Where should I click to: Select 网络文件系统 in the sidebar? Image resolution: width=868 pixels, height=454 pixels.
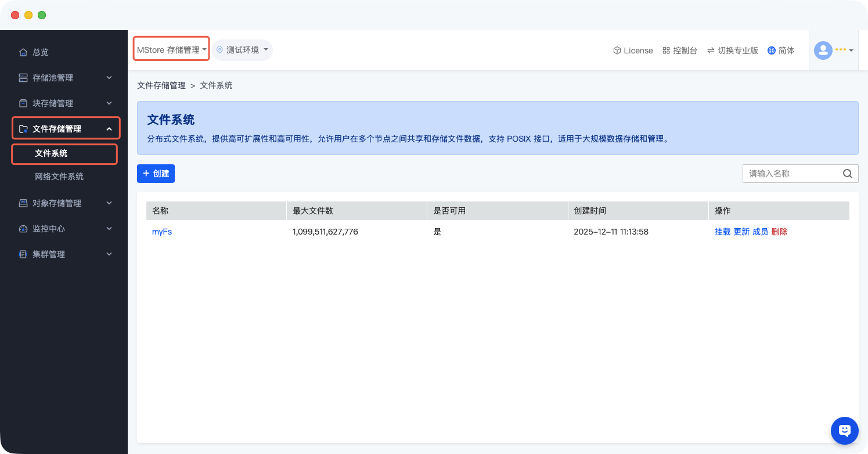tap(59, 176)
